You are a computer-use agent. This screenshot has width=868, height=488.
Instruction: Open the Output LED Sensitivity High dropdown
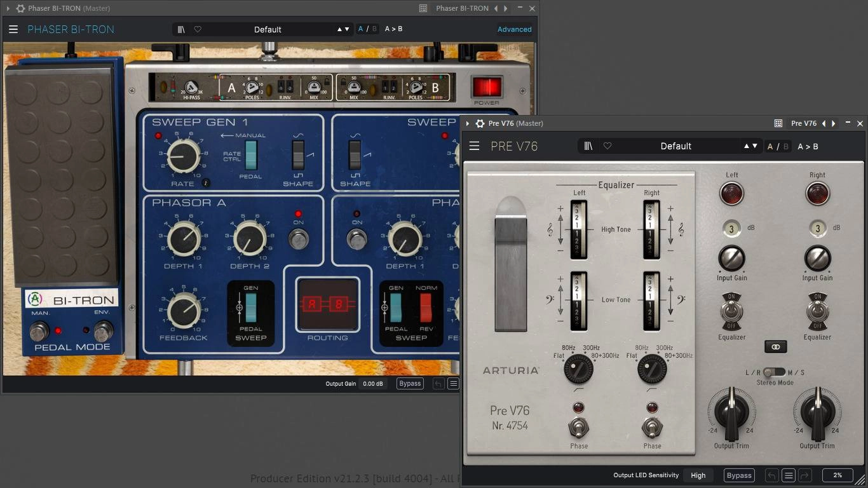click(x=698, y=475)
